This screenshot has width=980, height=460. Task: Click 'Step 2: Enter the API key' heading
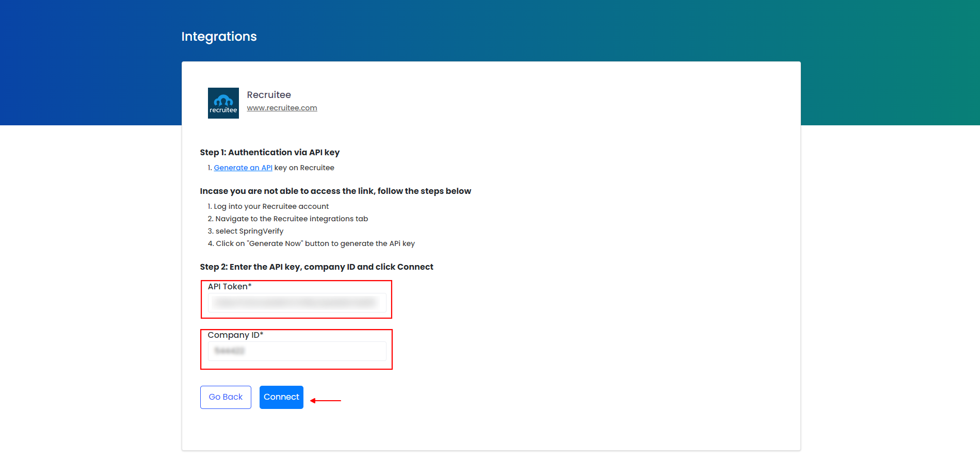coord(316,267)
